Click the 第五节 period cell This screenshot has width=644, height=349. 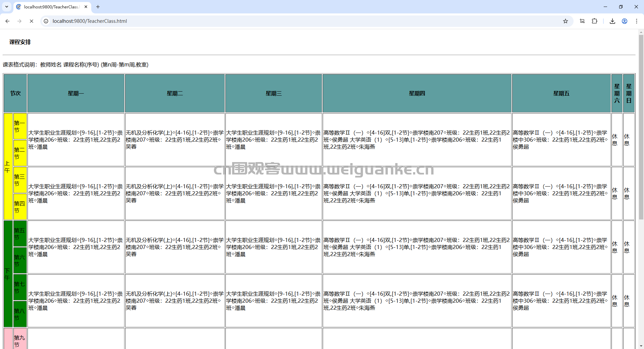[x=20, y=234]
